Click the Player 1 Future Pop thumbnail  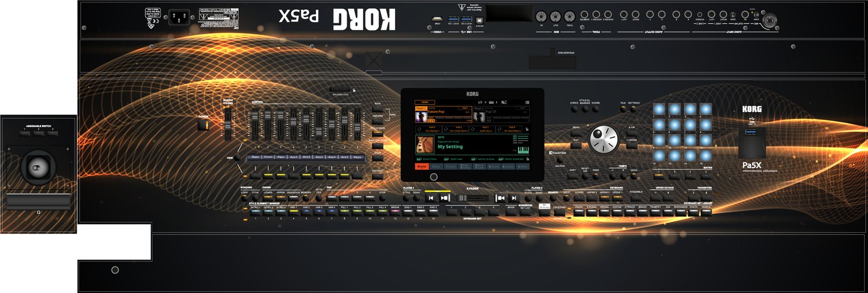click(x=421, y=116)
